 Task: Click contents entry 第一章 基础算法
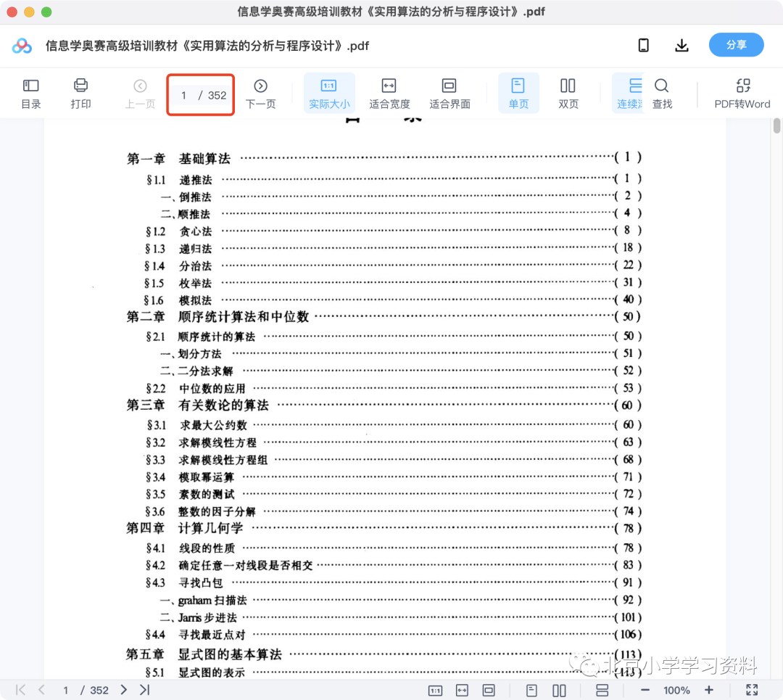coord(384,158)
